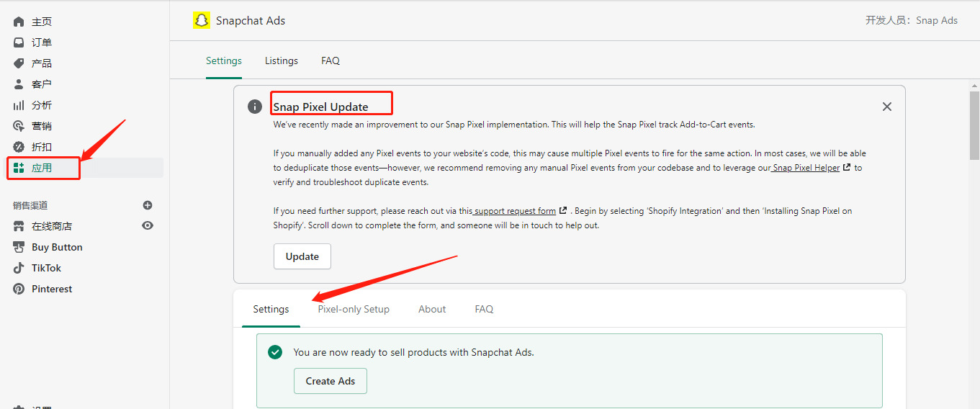The width and height of the screenshot is (980, 409).
Task: Click Snapchat ghost logo icon
Action: (x=201, y=20)
